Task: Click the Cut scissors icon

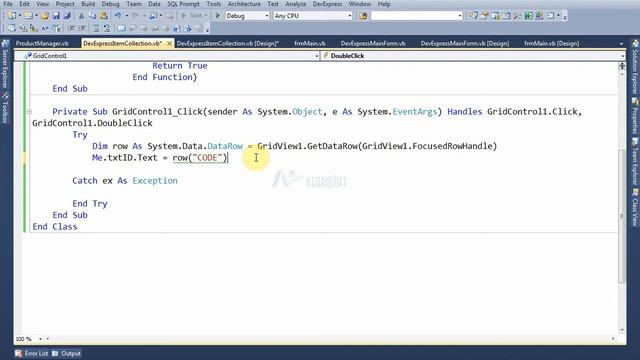Action: (x=81, y=16)
